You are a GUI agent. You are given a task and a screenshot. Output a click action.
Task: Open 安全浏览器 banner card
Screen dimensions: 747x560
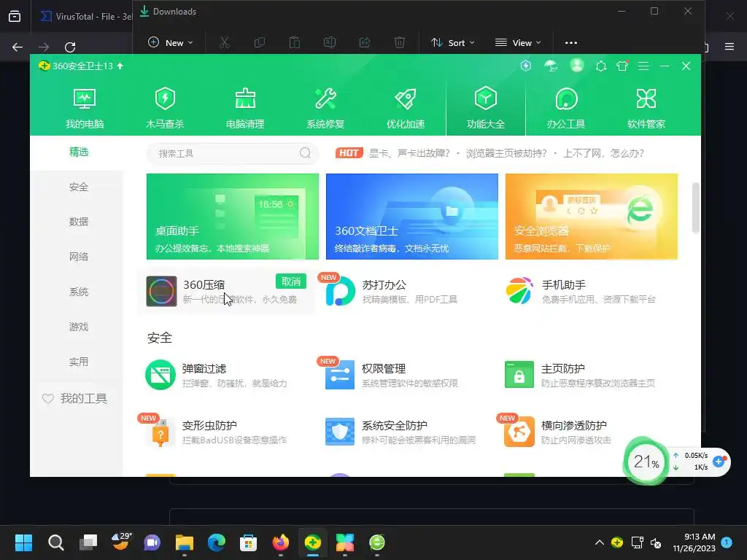tap(592, 217)
